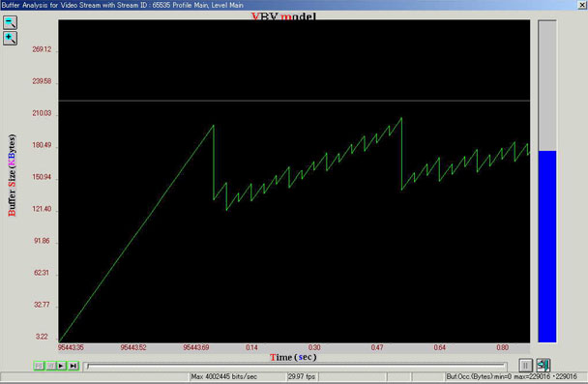Click the step backward playback button
The width and height of the screenshot is (588, 384).
pyautogui.click(x=50, y=366)
